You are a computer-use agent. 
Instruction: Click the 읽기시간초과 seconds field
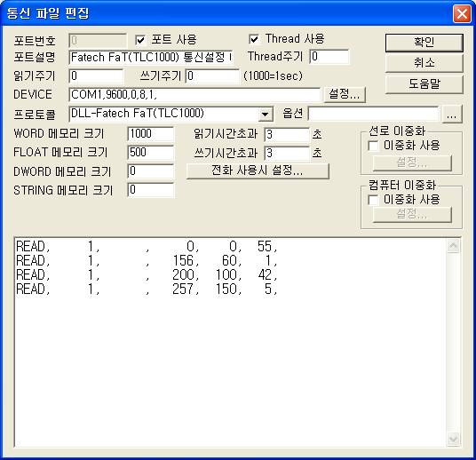coord(287,134)
